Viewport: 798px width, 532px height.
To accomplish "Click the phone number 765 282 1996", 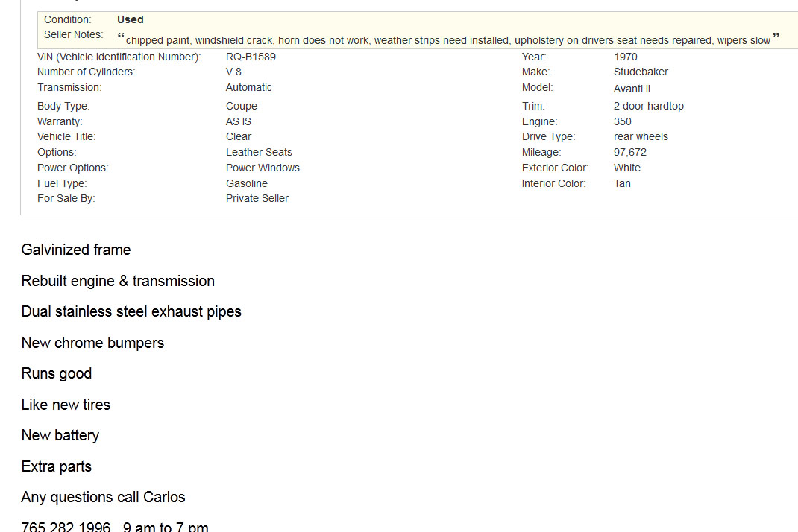I will click(66, 527).
